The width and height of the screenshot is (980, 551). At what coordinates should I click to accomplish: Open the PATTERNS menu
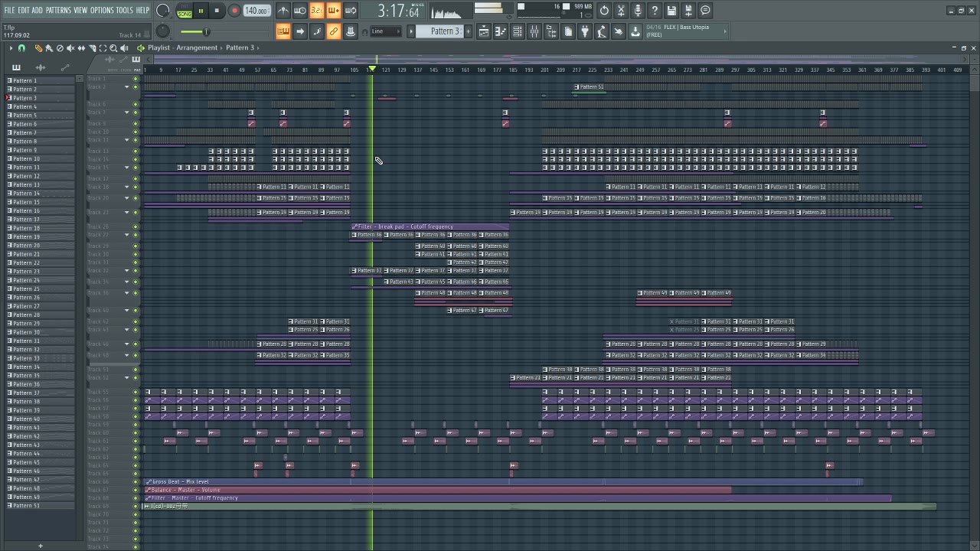[58, 10]
